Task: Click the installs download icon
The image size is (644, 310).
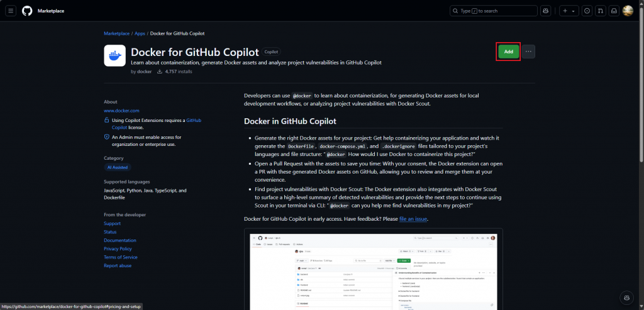Action: pyautogui.click(x=159, y=72)
